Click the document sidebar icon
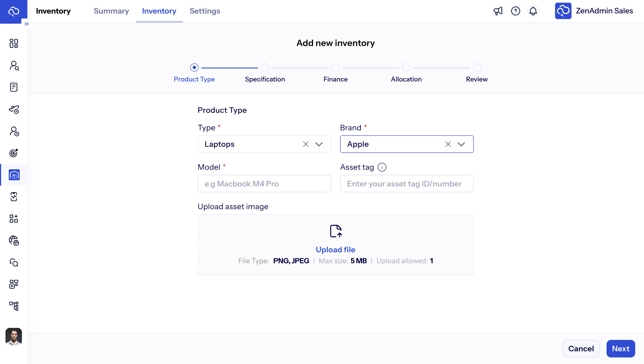 tap(14, 87)
